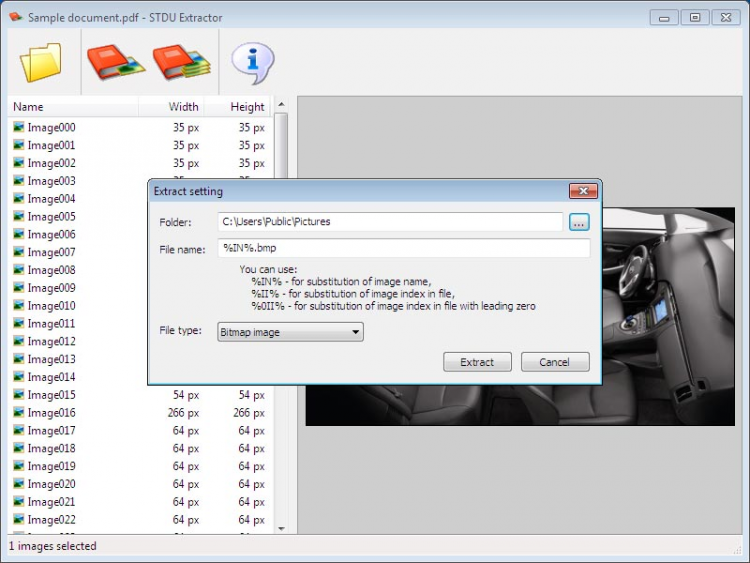Viewport: 750px width, 563px height.
Task: Click the Extract button
Action: 477,362
